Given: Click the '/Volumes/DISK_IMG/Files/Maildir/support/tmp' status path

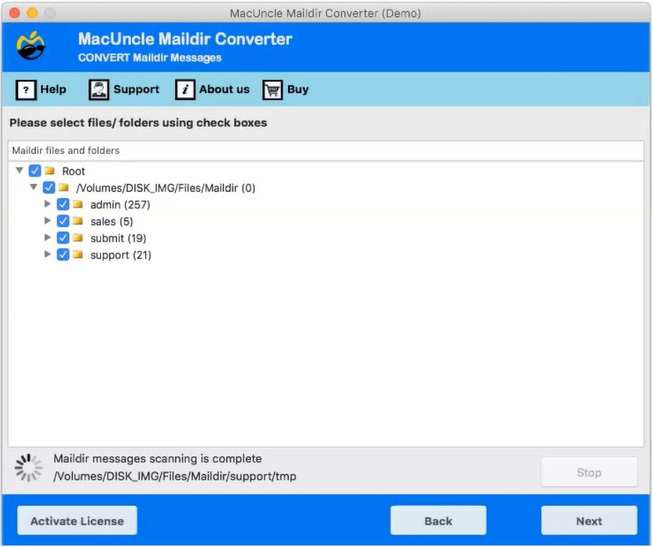Looking at the screenshot, I should pos(174,476).
